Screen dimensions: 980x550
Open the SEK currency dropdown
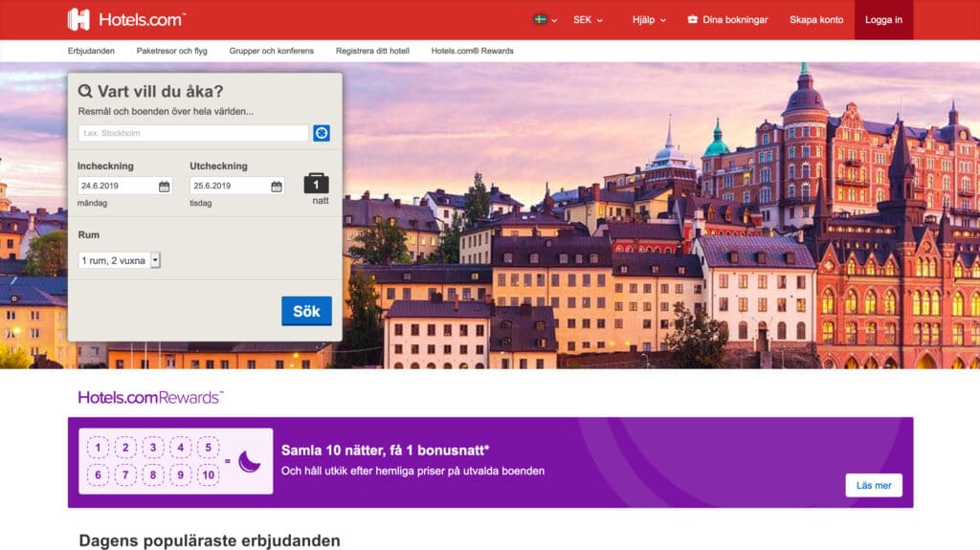[x=588, y=19]
